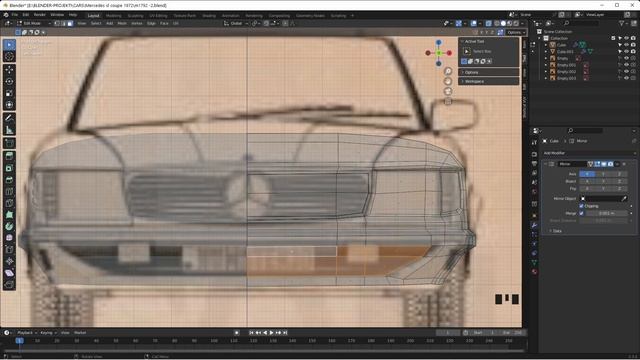Jump to the first frame of the timeline
This screenshot has height=360, width=640.
point(251,333)
